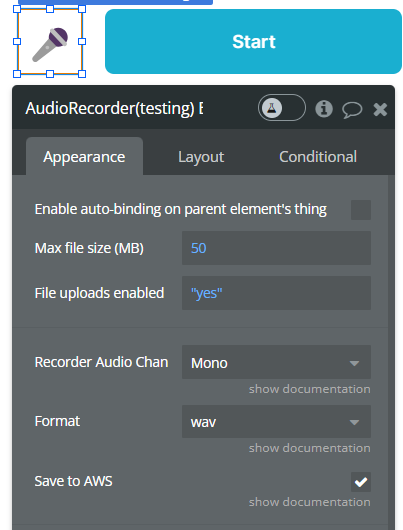Toggle the experimental flask switch
This screenshot has height=530, width=403.
click(x=282, y=108)
